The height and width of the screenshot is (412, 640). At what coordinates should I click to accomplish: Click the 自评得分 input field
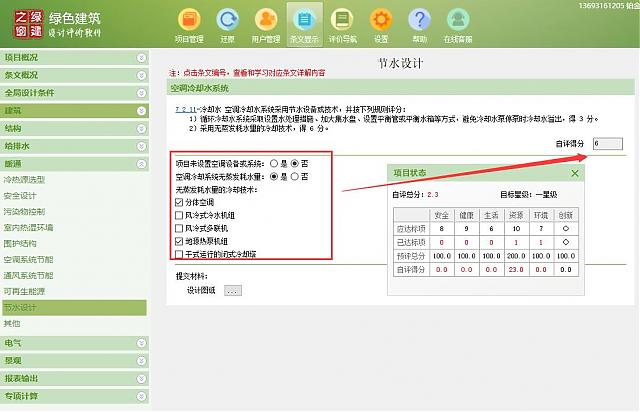[608, 143]
